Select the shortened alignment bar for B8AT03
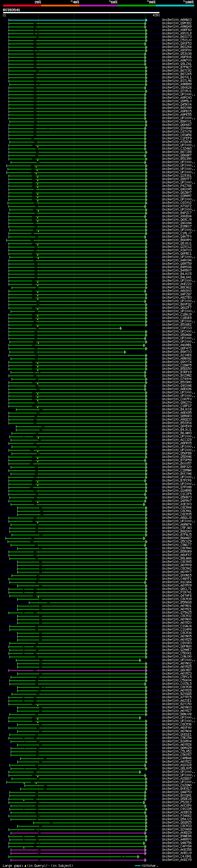 tap(67, 352)
